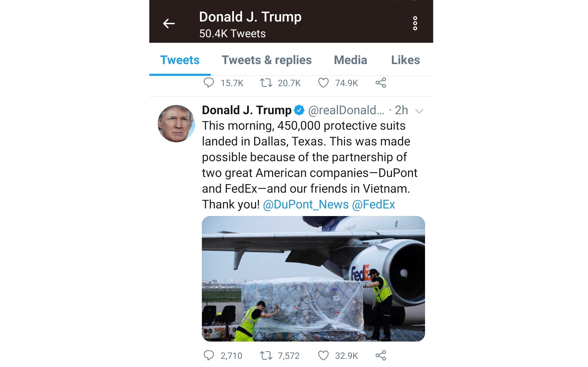Like the tweet showing 74.9K likes
The image size is (588, 367).
click(x=323, y=83)
